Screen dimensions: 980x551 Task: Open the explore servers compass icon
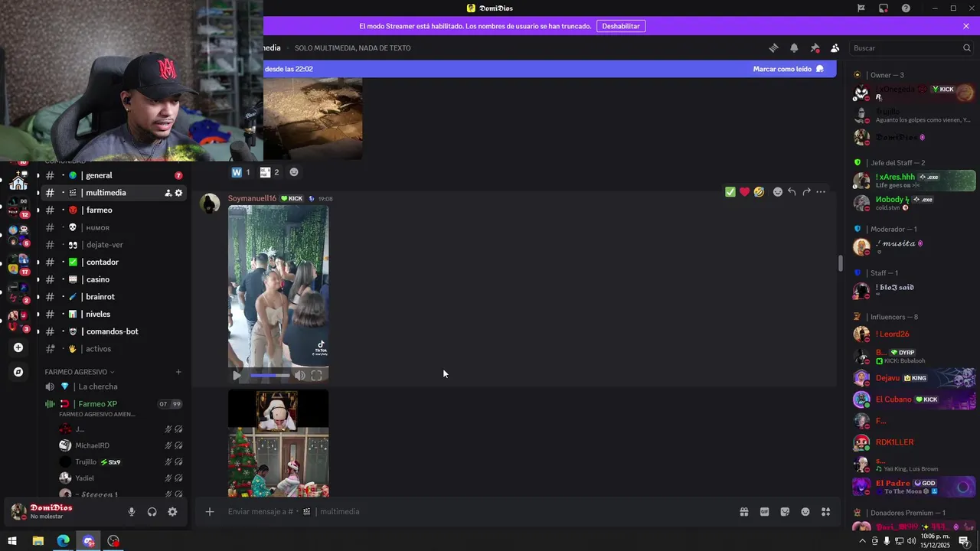(x=18, y=372)
